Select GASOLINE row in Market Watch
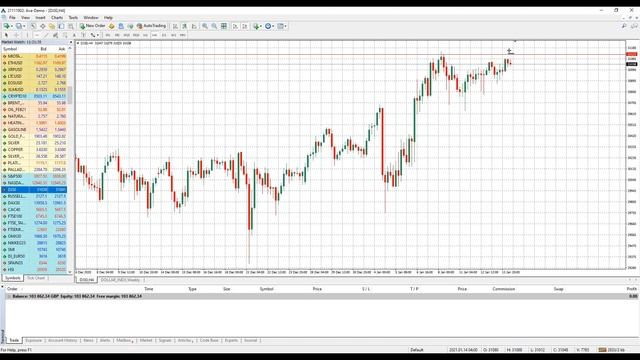Viewport: 640px width, 360px height. click(x=34, y=129)
